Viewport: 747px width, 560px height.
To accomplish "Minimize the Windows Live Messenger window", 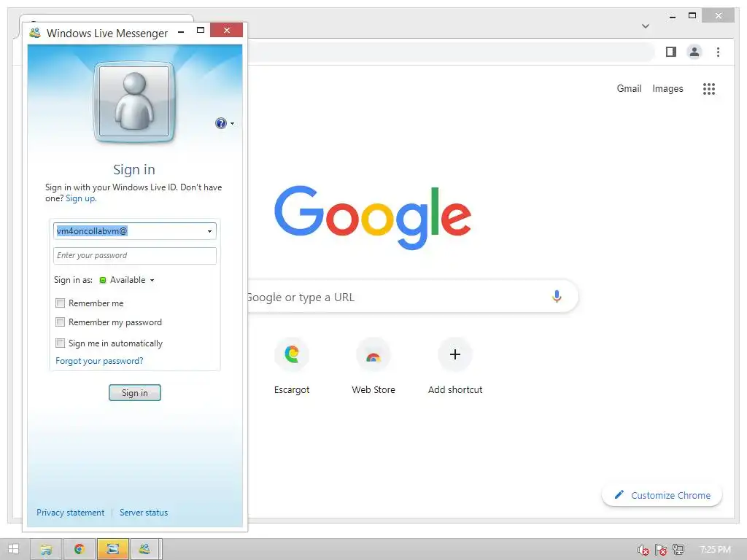I will coord(181,31).
